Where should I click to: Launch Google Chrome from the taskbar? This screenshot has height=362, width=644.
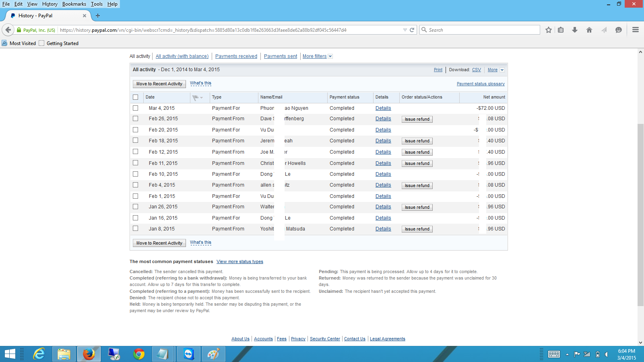[139, 354]
